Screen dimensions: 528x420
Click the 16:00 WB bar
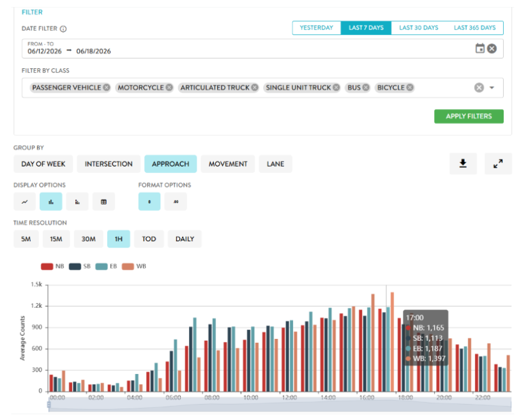click(373, 343)
